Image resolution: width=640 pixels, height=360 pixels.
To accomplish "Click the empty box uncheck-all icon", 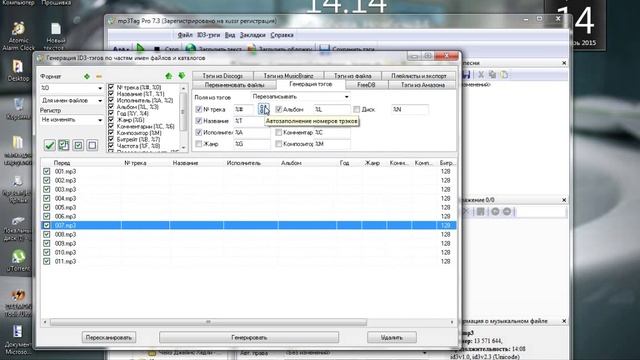I will click(92, 145).
